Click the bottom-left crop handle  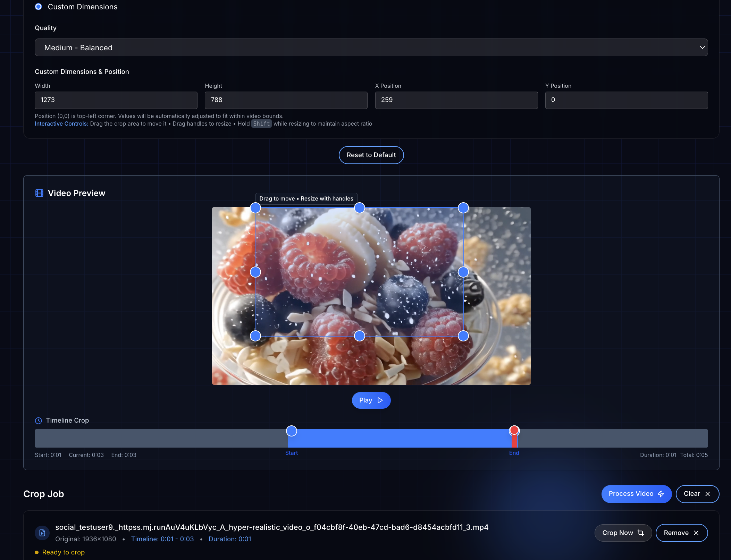click(255, 336)
